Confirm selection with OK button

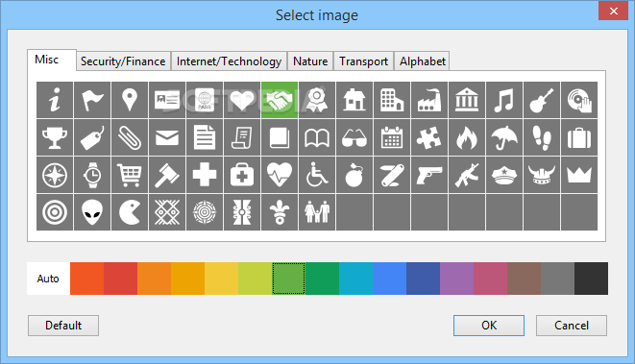click(x=489, y=326)
